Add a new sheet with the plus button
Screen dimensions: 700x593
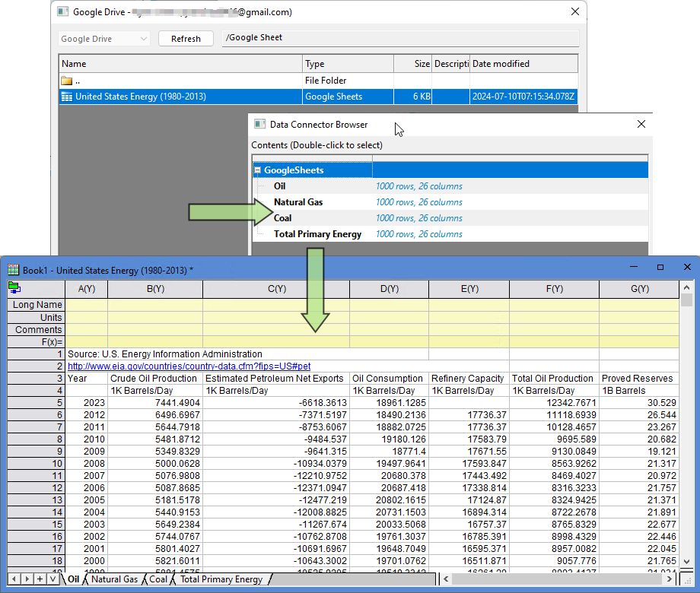tap(40, 579)
